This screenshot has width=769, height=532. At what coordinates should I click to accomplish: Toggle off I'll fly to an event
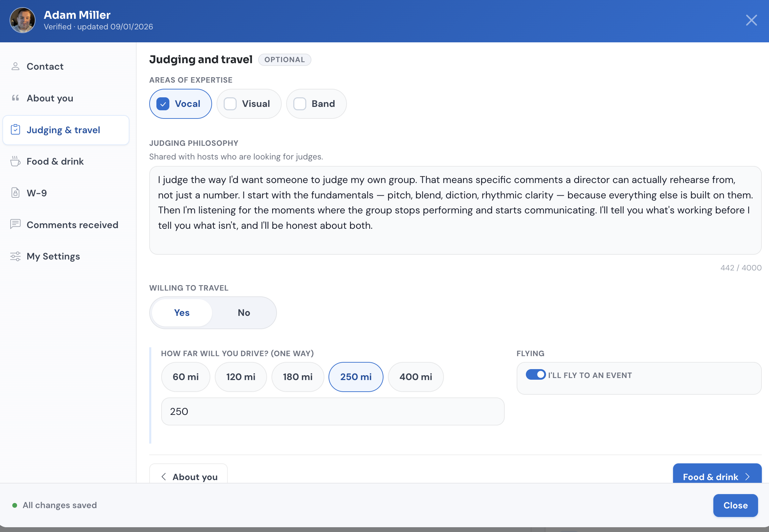[x=535, y=375]
